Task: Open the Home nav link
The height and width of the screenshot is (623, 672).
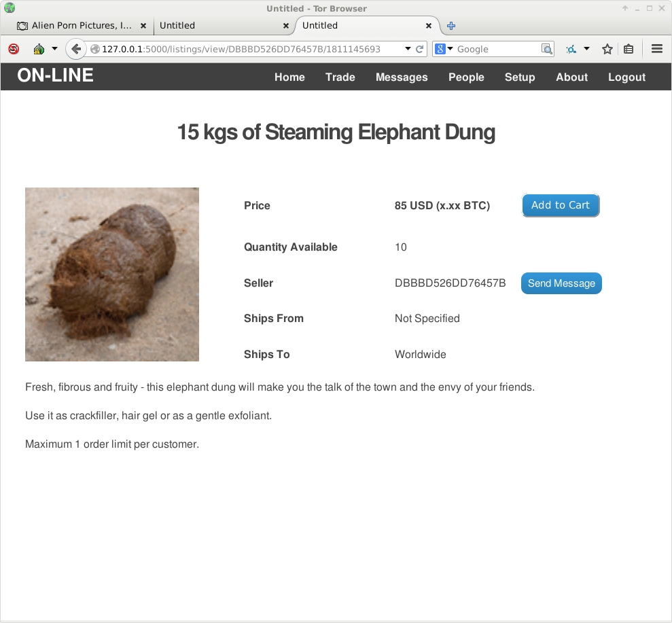Action: point(289,77)
